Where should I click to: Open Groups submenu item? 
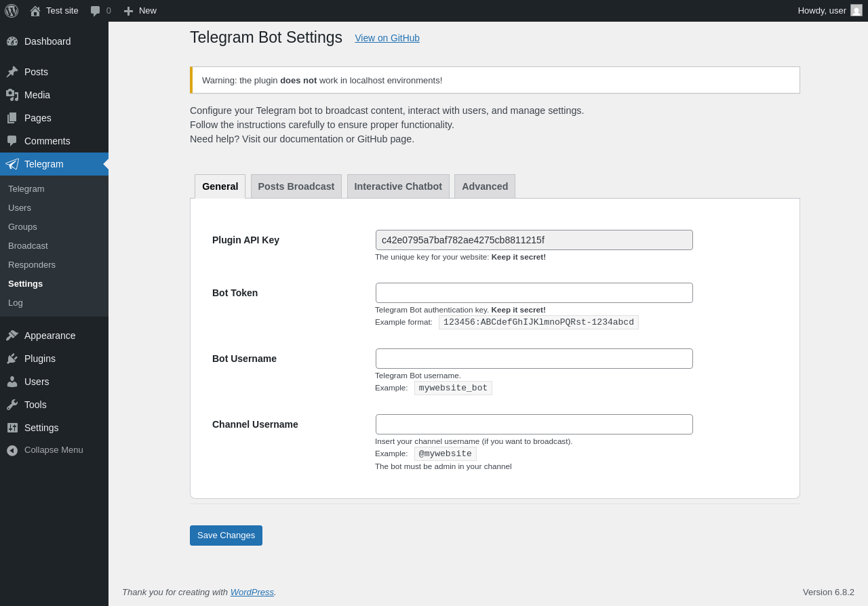22,227
